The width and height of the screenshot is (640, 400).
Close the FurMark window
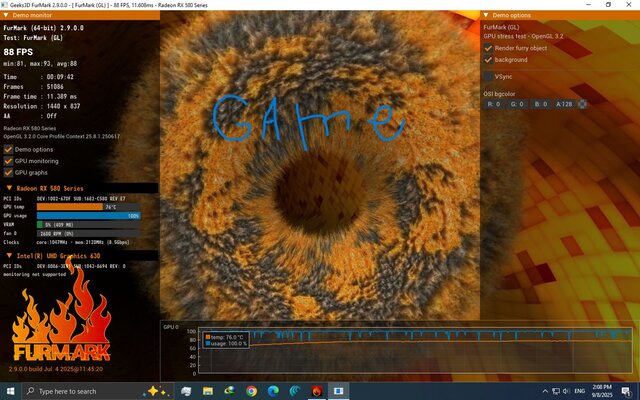629,4
